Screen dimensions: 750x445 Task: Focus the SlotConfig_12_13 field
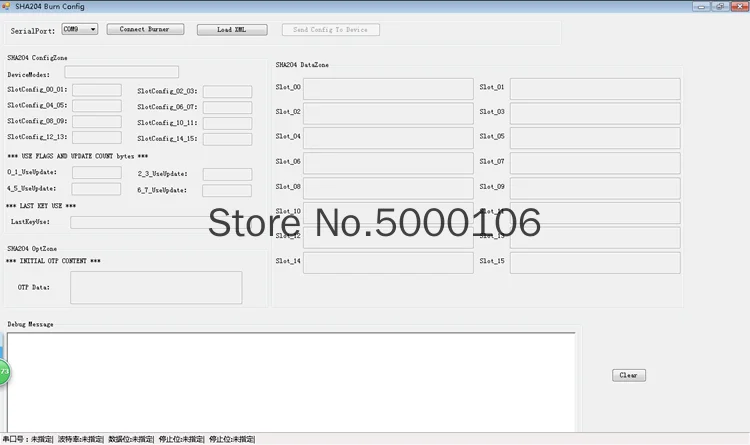(97, 137)
